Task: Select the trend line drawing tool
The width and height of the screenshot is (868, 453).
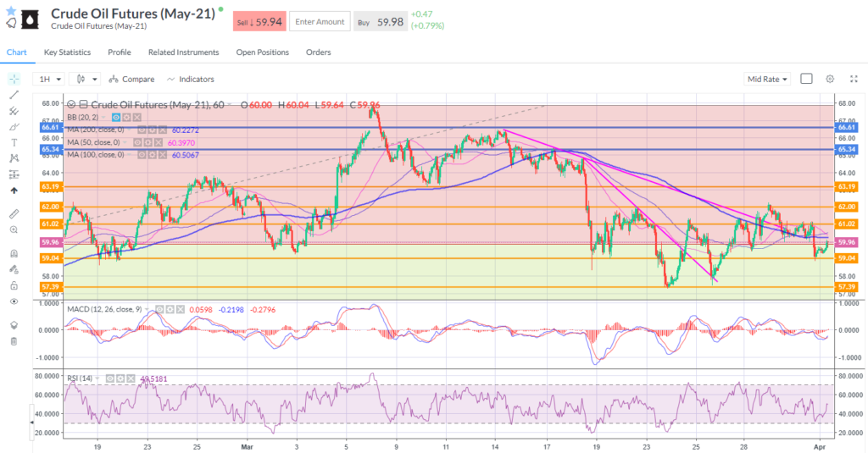Action: pyautogui.click(x=14, y=95)
